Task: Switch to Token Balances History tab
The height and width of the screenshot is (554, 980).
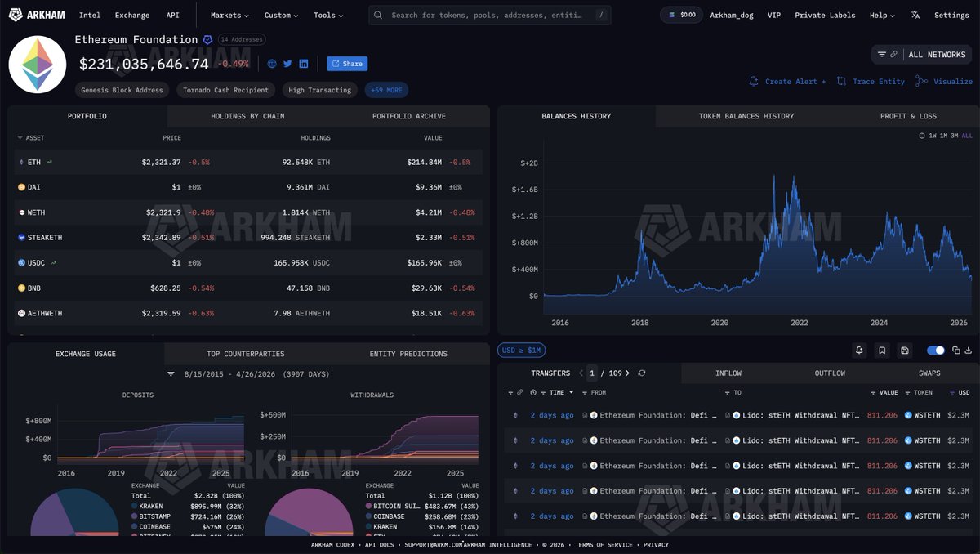Action: (746, 116)
